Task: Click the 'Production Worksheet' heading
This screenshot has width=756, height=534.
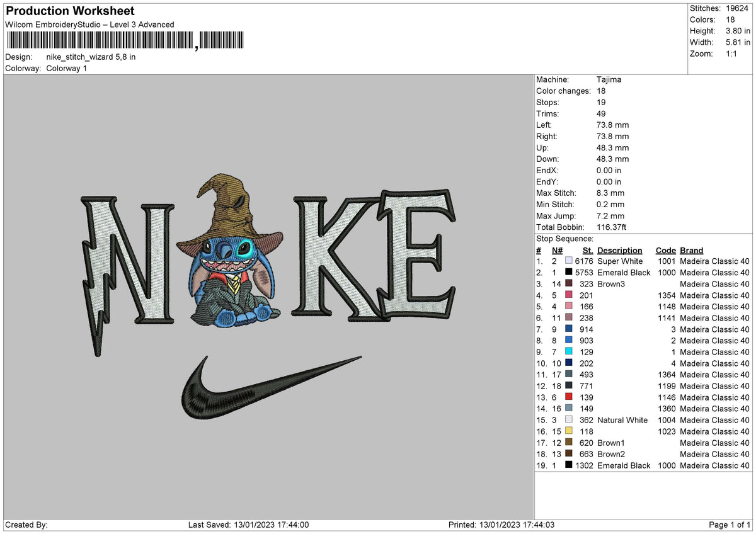Action: pyautogui.click(x=70, y=11)
